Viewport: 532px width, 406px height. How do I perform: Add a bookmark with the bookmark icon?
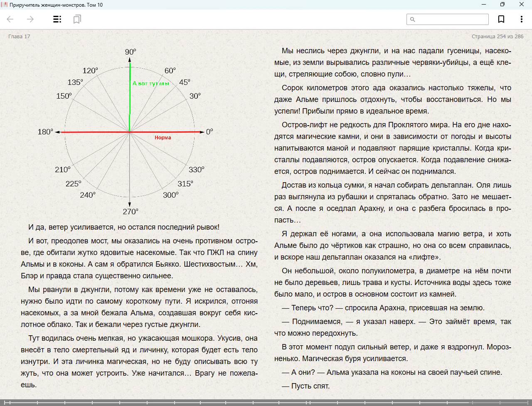pos(501,19)
